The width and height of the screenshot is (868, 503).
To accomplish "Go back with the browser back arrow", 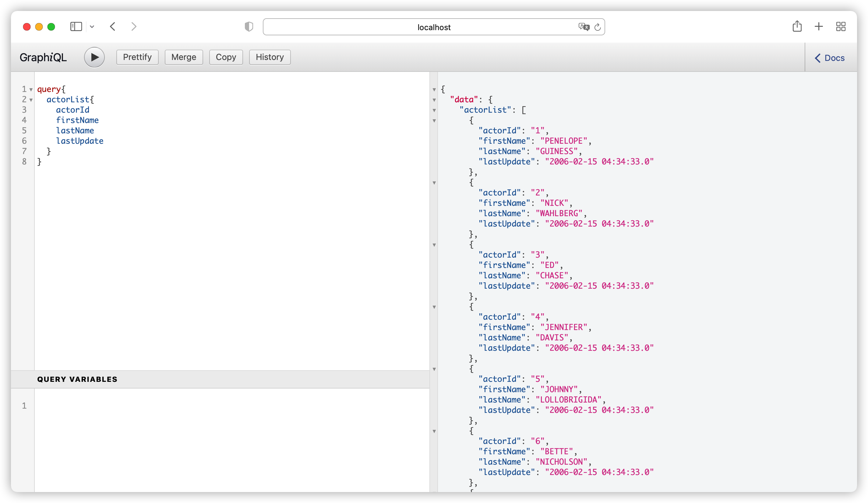I will [113, 26].
